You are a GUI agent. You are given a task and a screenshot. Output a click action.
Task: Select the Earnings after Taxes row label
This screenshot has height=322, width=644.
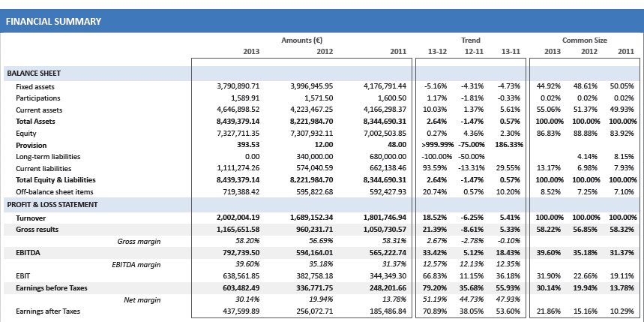pyautogui.click(x=47, y=311)
